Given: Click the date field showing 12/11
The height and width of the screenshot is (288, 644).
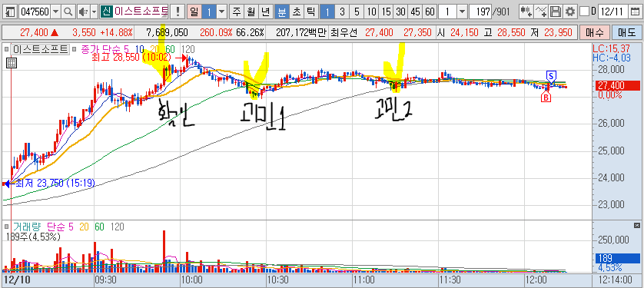Looking at the screenshot, I should pyautogui.click(x=612, y=12).
